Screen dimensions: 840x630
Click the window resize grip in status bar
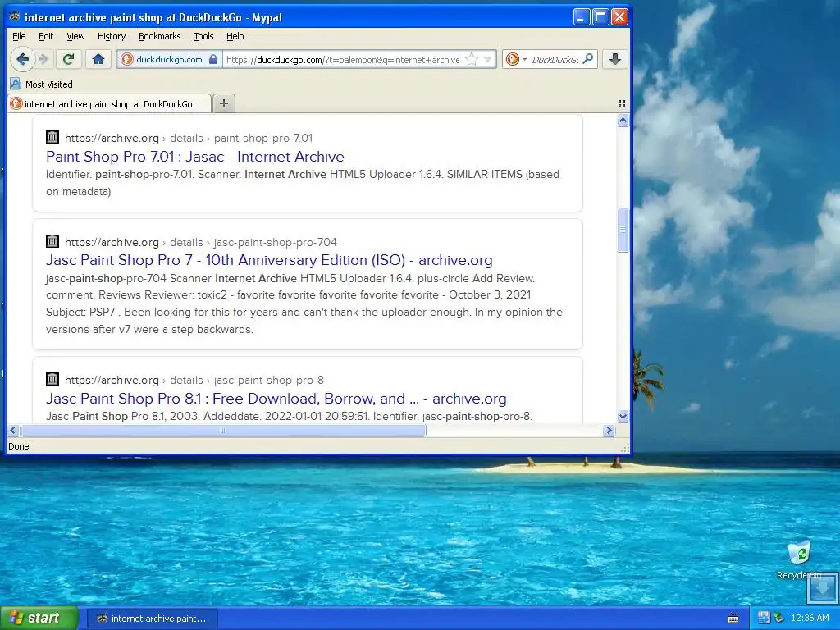tap(624, 448)
